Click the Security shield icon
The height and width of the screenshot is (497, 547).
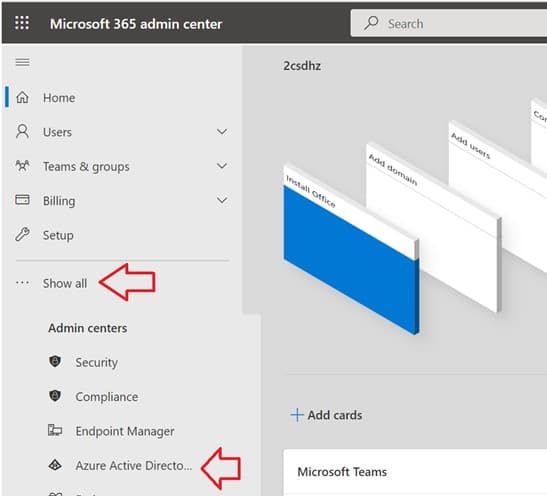coord(55,361)
